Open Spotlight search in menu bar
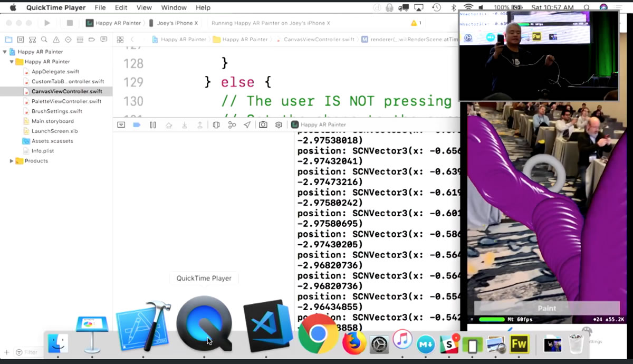 pyautogui.click(x=587, y=7)
